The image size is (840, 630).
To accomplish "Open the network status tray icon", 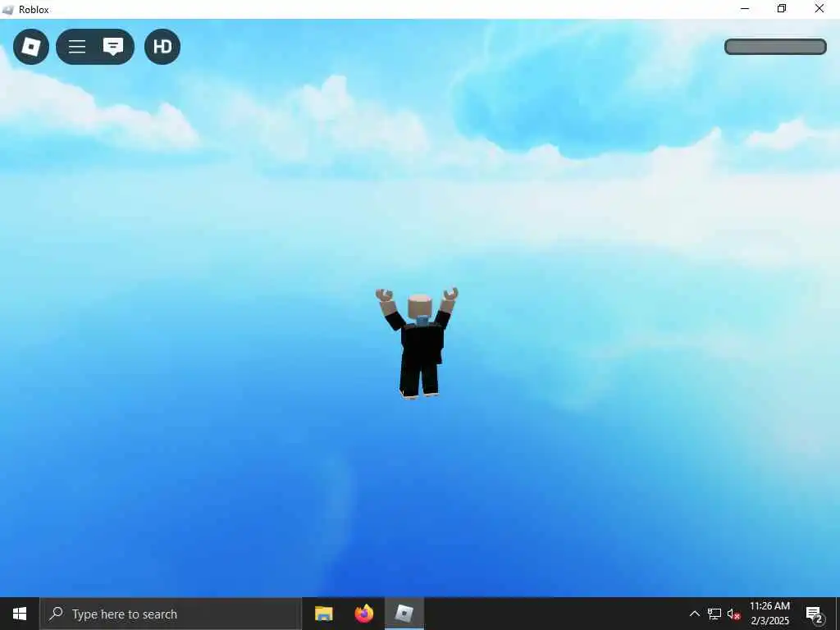I will pyautogui.click(x=714, y=614).
